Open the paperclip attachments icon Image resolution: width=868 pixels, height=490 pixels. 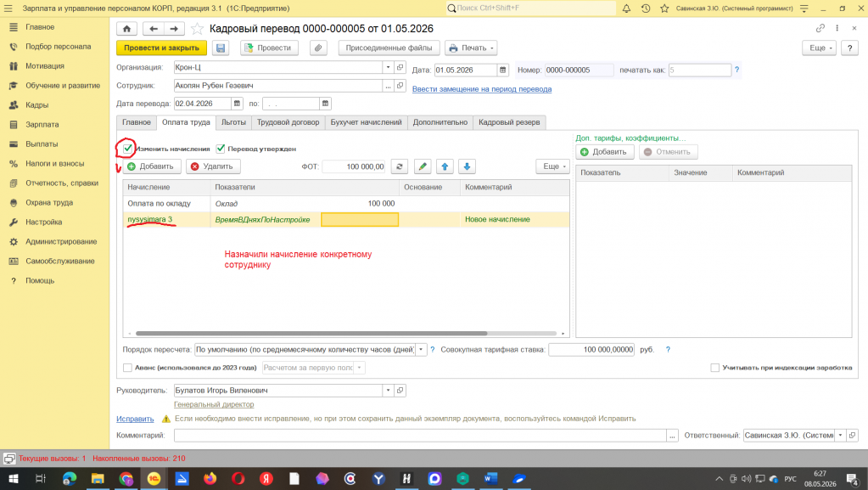(318, 48)
